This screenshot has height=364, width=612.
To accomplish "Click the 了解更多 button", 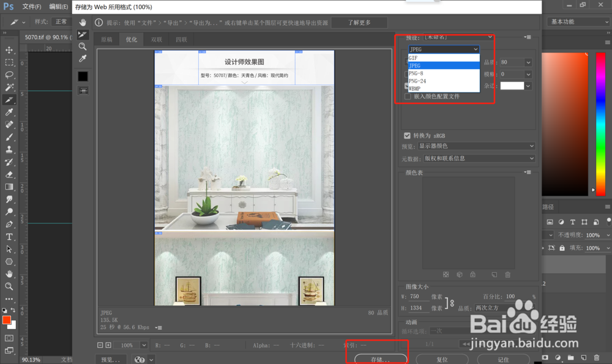I will click(x=359, y=23).
